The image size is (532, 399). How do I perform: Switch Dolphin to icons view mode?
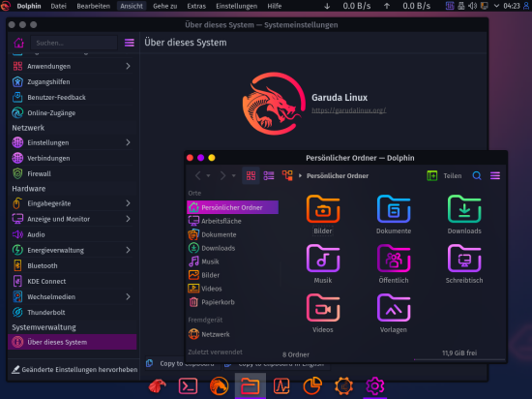point(251,175)
